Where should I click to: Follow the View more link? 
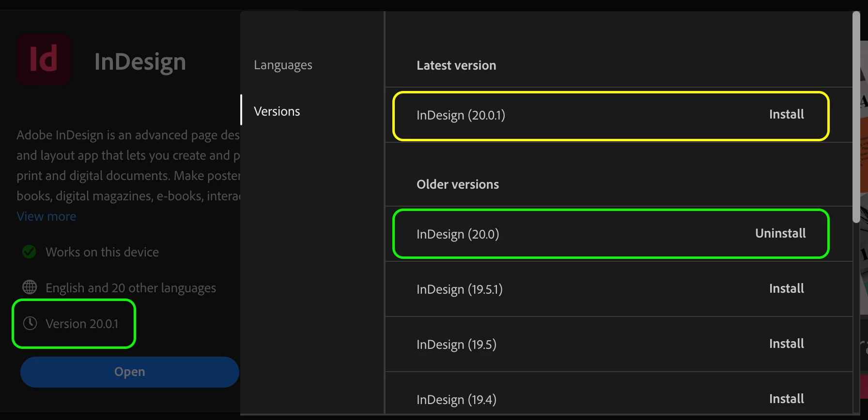(x=46, y=216)
